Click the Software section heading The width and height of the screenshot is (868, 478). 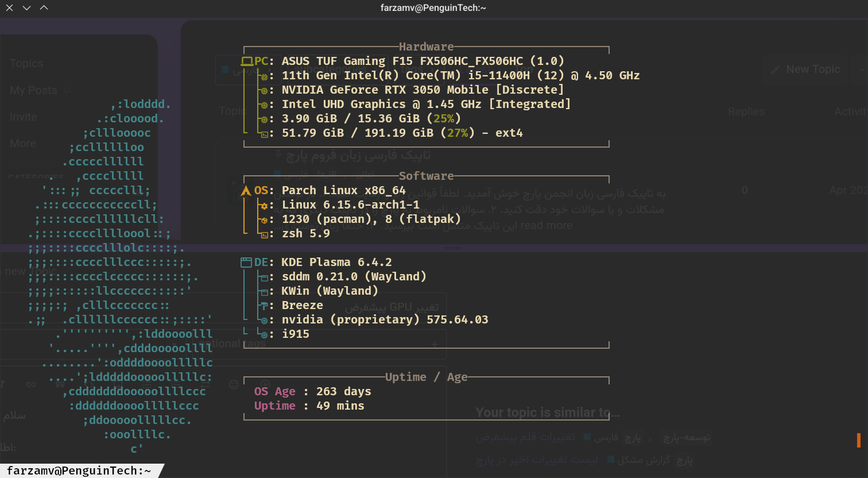[x=427, y=176]
